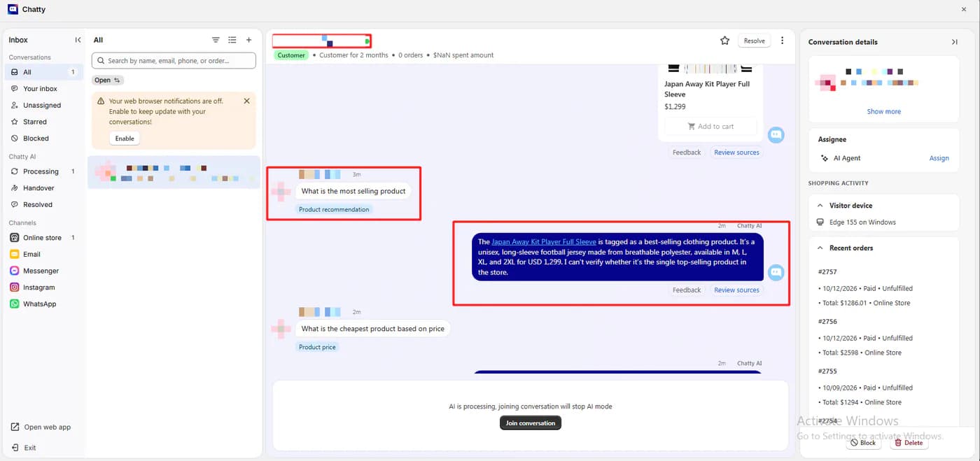Enable web browser notifications

[x=125, y=139]
